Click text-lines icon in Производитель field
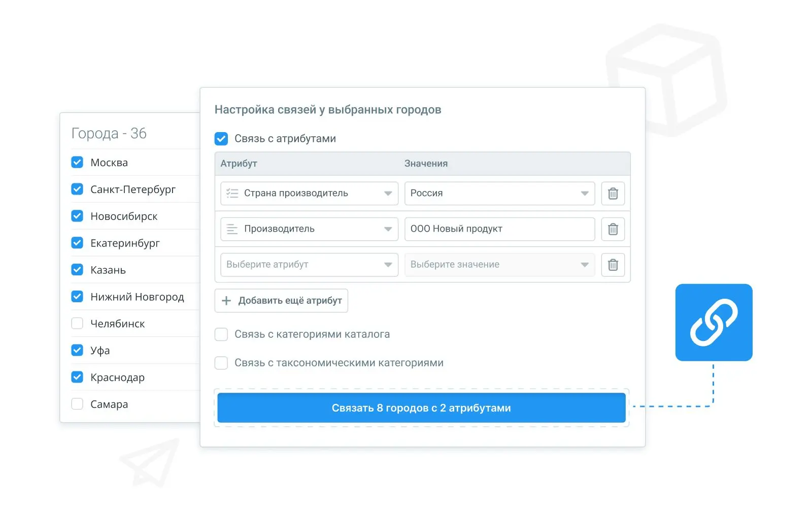 click(x=232, y=229)
